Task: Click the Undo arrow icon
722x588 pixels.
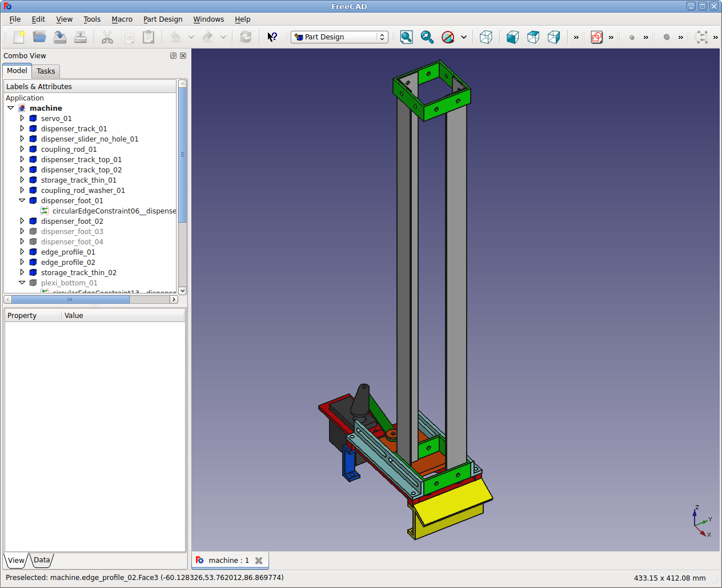Action: point(175,37)
